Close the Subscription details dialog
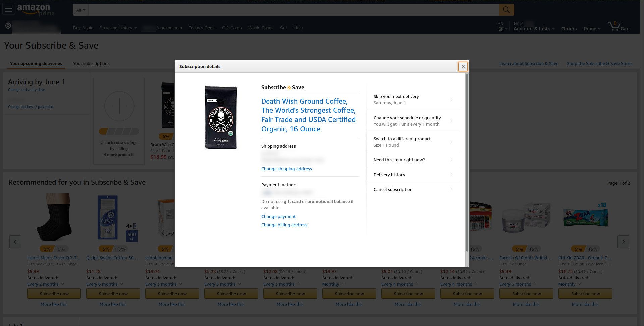644x326 pixels. click(463, 66)
